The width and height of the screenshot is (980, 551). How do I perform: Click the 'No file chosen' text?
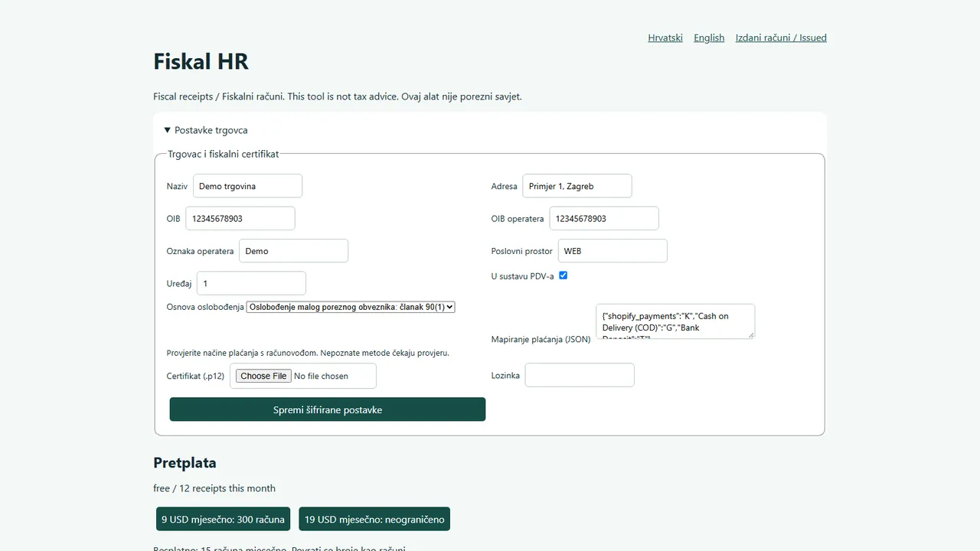(x=321, y=376)
